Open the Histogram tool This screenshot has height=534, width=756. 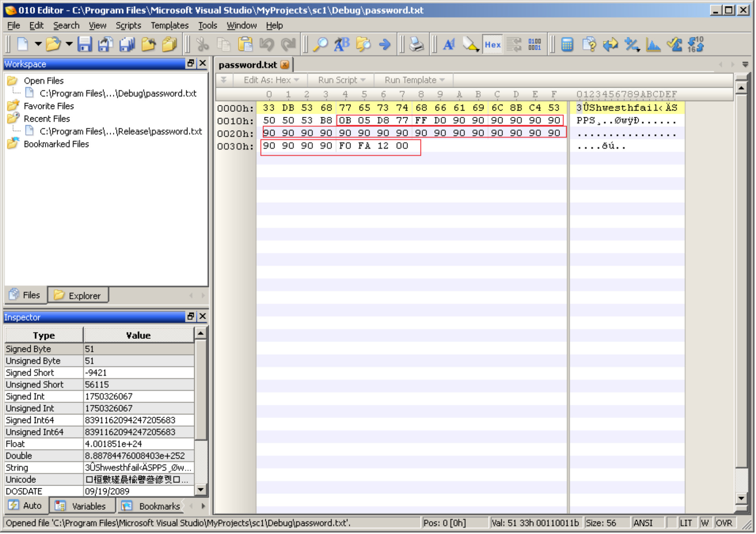pyautogui.click(x=653, y=44)
